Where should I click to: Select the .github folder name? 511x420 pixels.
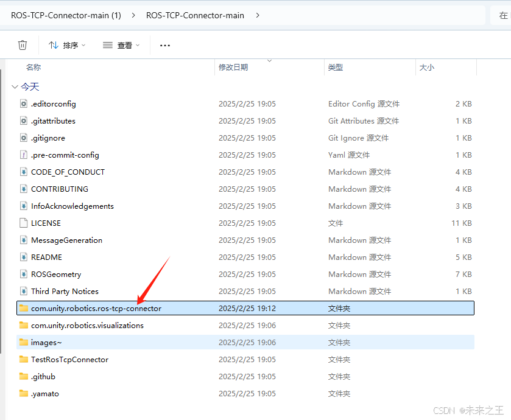coord(43,376)
